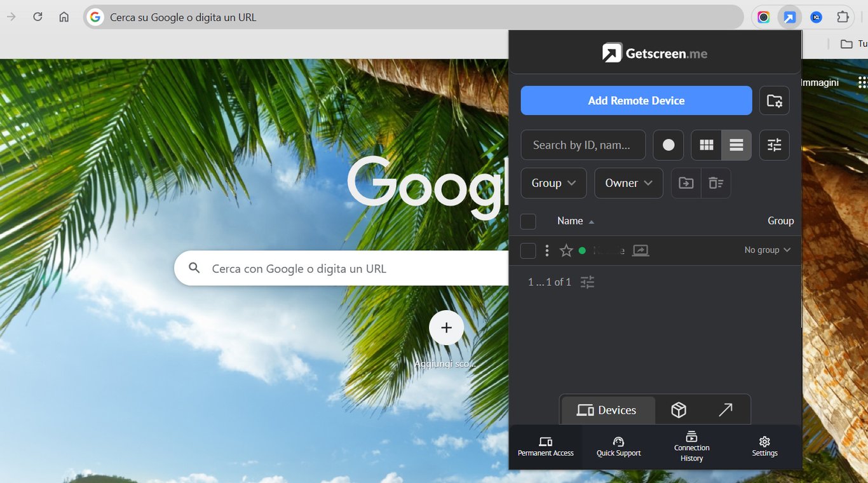
Task: Toggle the device's favorite star
Action: tap(566, 250)
